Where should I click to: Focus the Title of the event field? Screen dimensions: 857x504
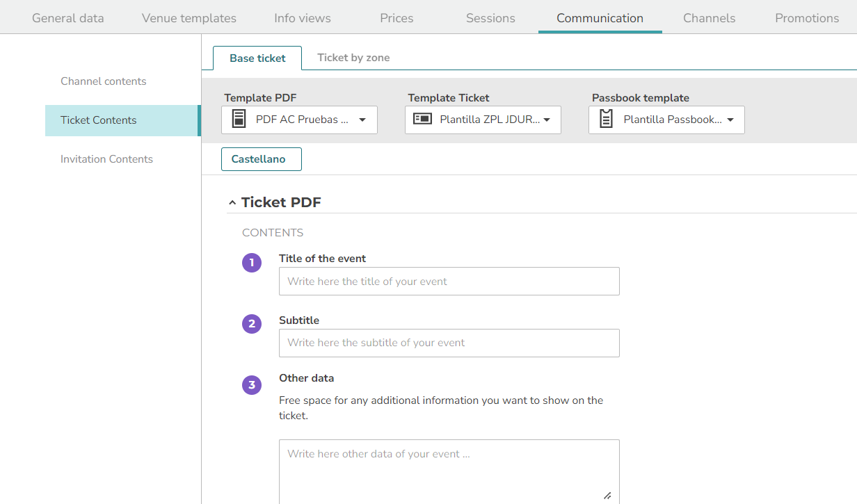tap(449, 282)
